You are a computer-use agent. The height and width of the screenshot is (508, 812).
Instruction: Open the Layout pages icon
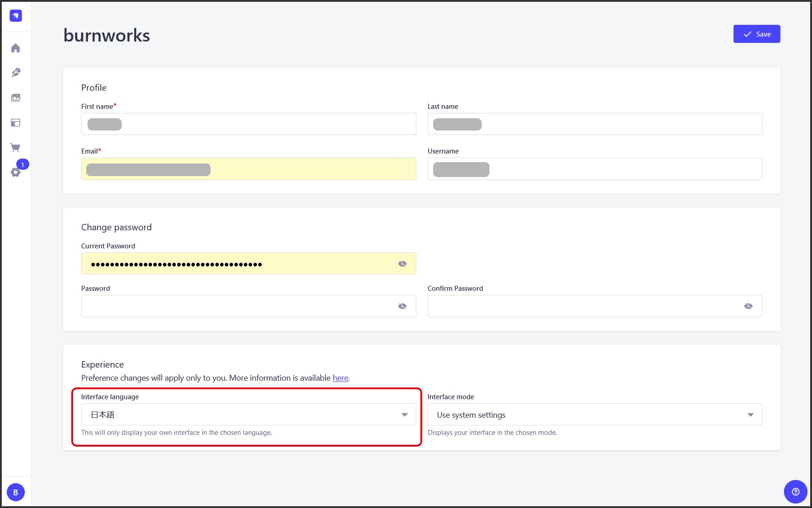16,122
